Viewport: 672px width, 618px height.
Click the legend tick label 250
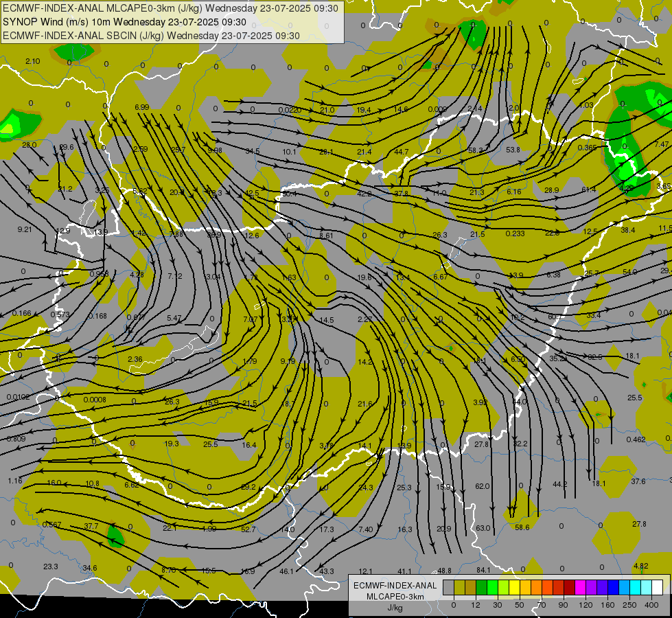click(629, 605)
